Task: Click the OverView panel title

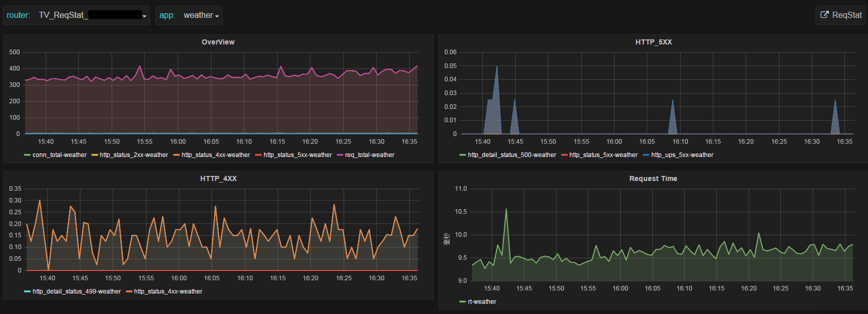Action: point(218,42)
